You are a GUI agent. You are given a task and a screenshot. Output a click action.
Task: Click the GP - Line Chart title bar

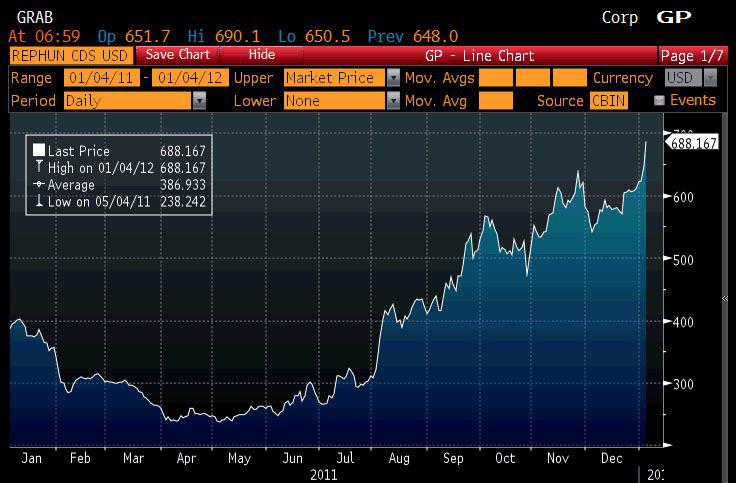point(480,56)
